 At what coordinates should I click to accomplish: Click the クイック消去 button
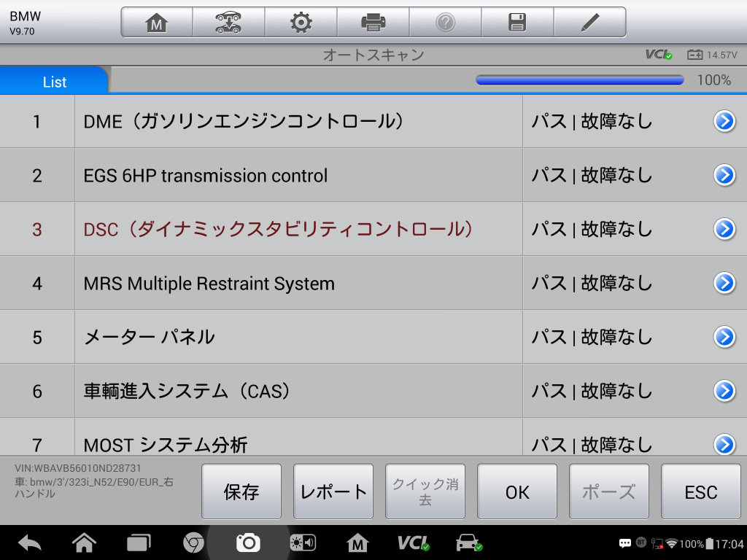tap(425, 491)
